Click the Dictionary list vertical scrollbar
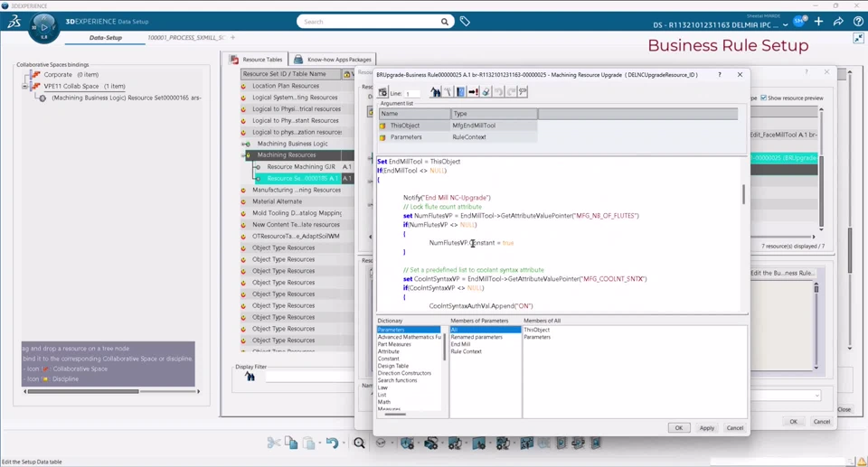868x467 pixels. click(x=444, y=348)
